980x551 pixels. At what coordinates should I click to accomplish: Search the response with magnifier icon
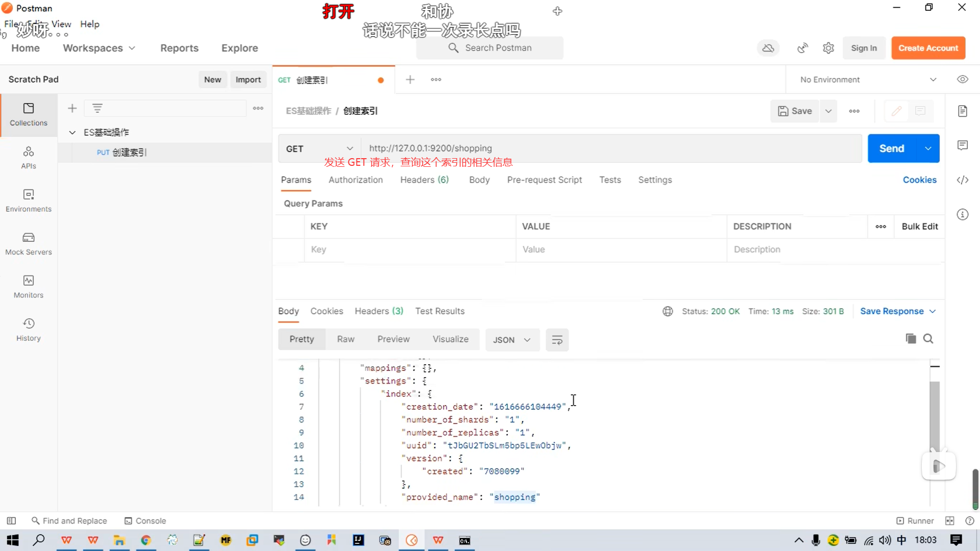(928, 339)
